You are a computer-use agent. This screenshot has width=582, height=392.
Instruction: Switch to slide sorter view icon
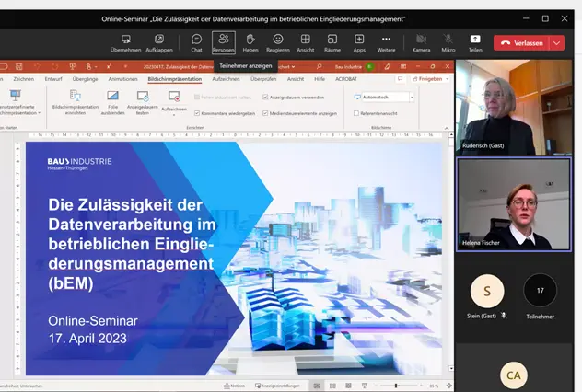click(332, 386)
